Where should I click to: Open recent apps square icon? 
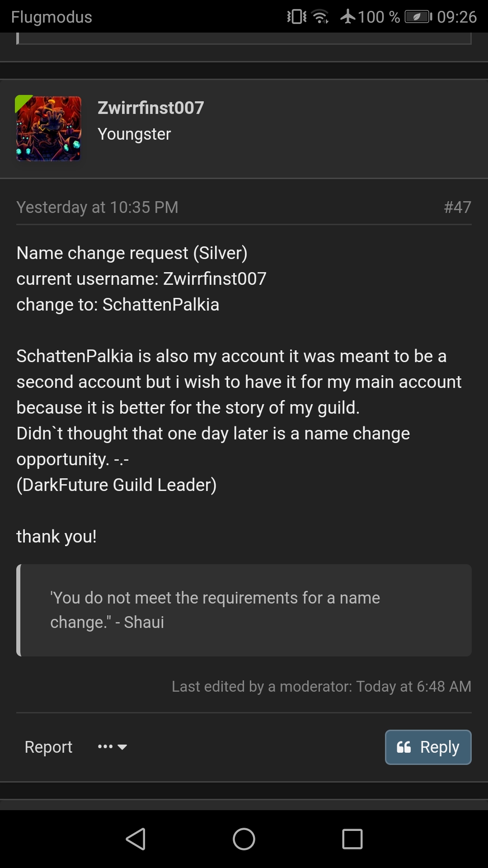point(352,839)
